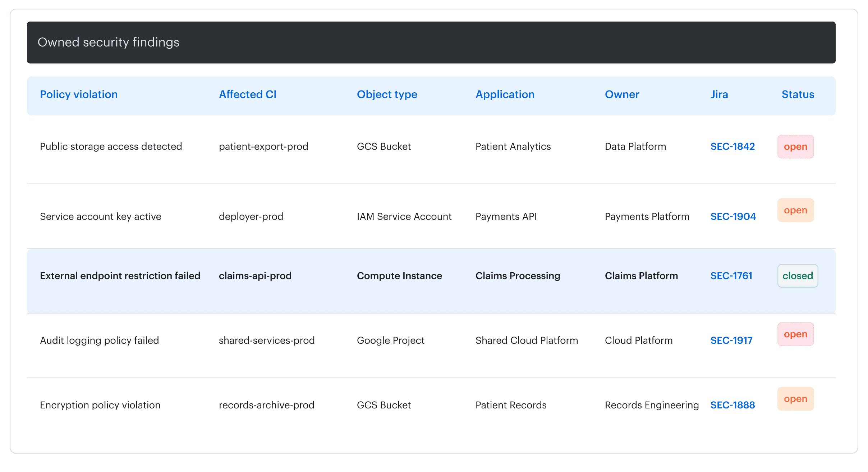The image size is (868, 472).
Task: Click the Owner column header
Action: pyautogui.click(x=622, y=94)
